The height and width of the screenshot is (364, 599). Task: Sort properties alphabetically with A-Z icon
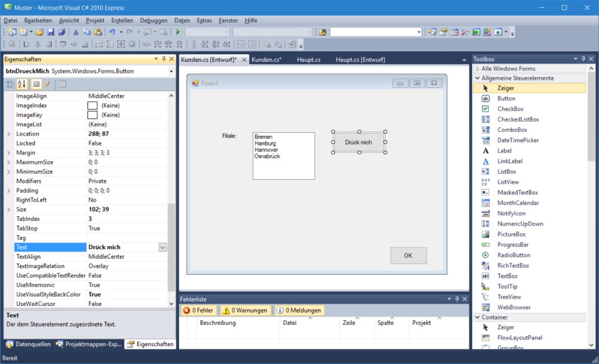point(20,84)
